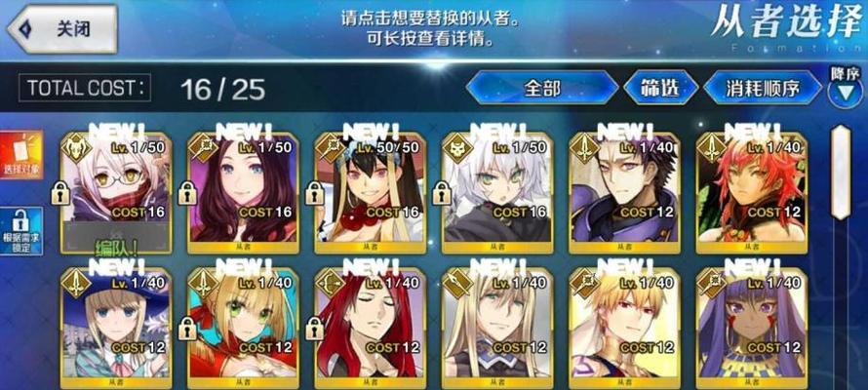Click the 关闭 close button
Viewport: 868px width, 390px height.
(62, 29)
